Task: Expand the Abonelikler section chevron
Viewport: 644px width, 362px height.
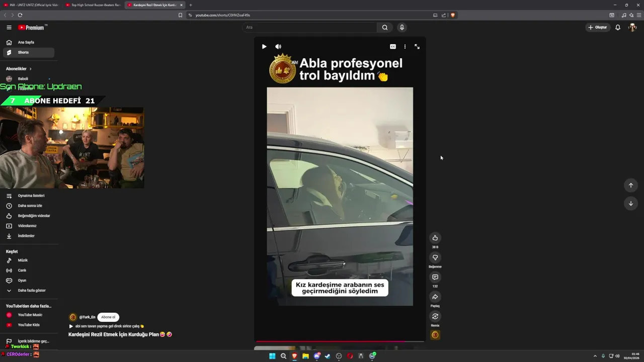Action: pos(30,69)
